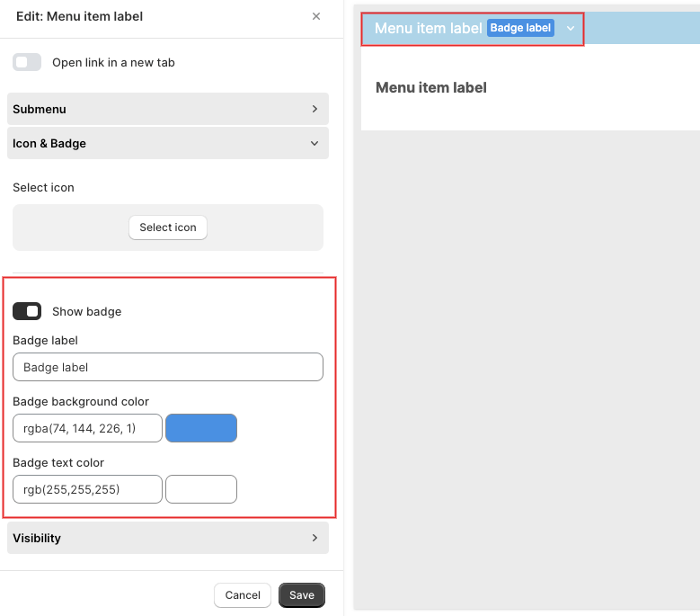The image size is (700, 616).
Task: Open the white badge text color swatch
Action: 201,489
